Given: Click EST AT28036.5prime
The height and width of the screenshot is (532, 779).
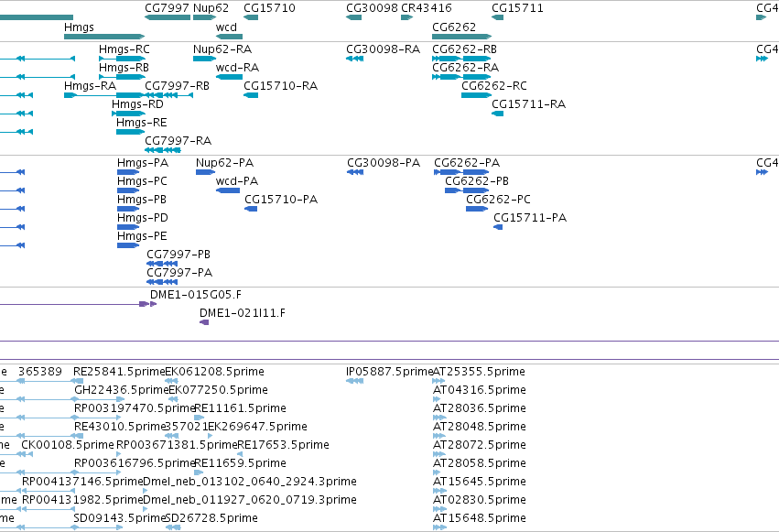Looking at the screenshot, I should click(480, 408).
